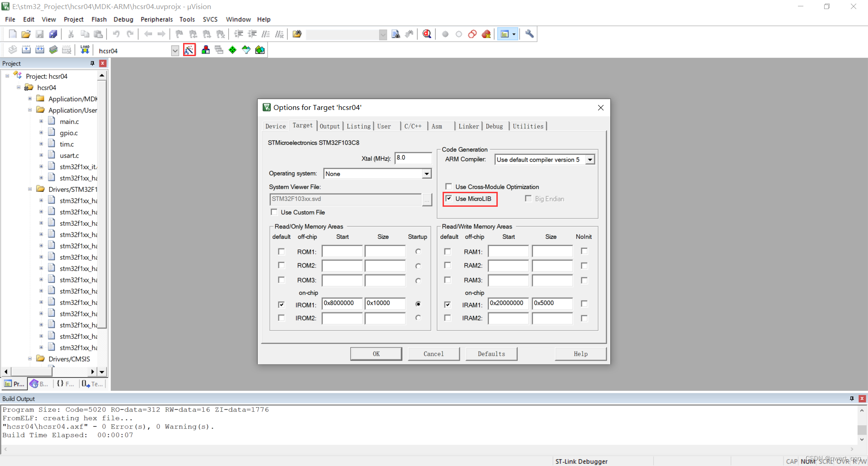The height and width of the screenshot is (466, 868).
Task: Enable Use Custom File checkbox
Action: [x=274, y=212]
